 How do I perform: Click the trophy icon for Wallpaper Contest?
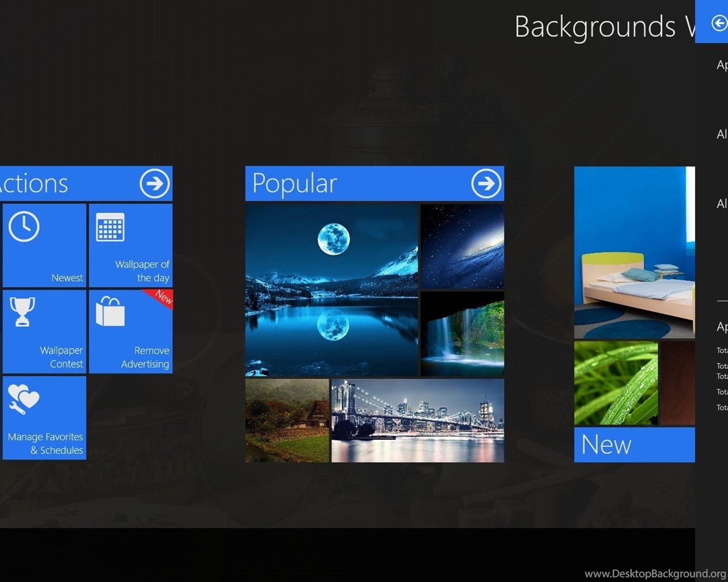pos(22,311)
